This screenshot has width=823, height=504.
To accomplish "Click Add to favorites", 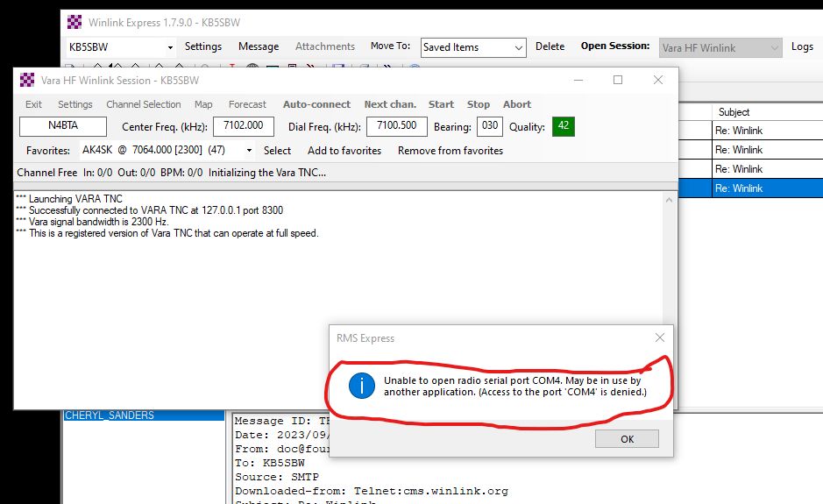I will (x=344, y=151).
